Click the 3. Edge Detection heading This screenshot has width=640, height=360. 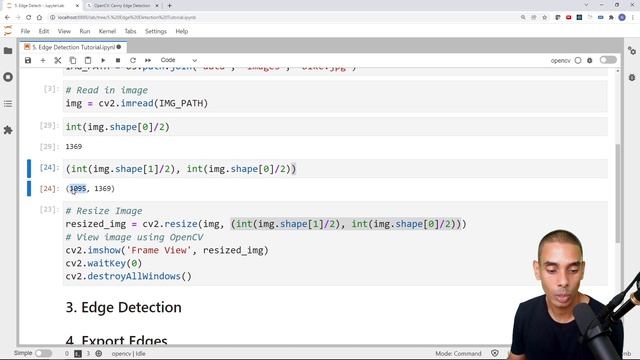click(x=124, y=307)
